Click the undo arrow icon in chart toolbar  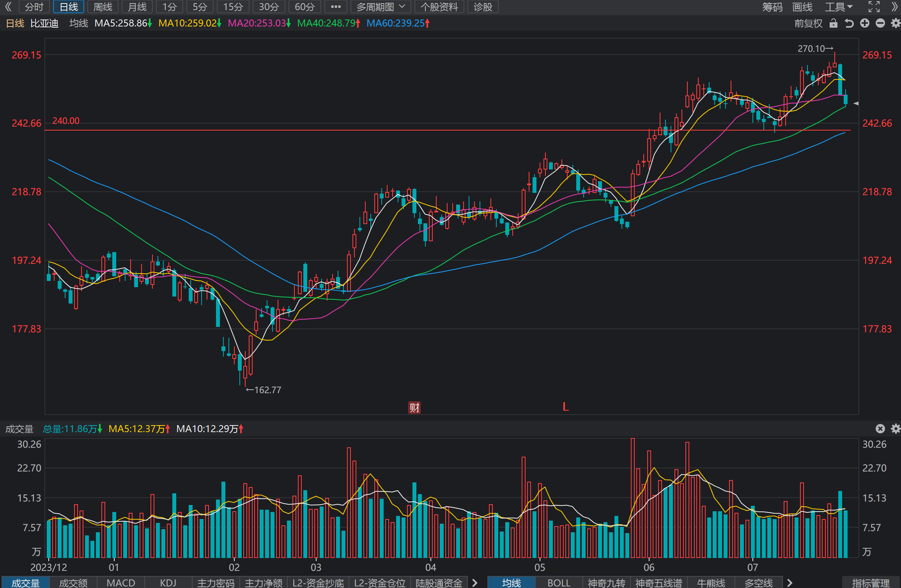tap(849, 23)
